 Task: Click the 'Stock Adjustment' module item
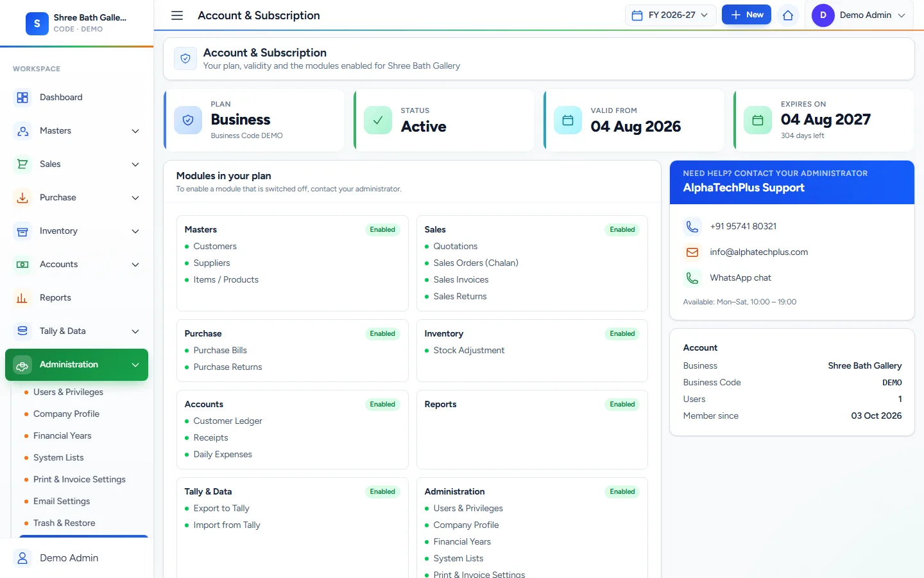click(x=469, y=351)
